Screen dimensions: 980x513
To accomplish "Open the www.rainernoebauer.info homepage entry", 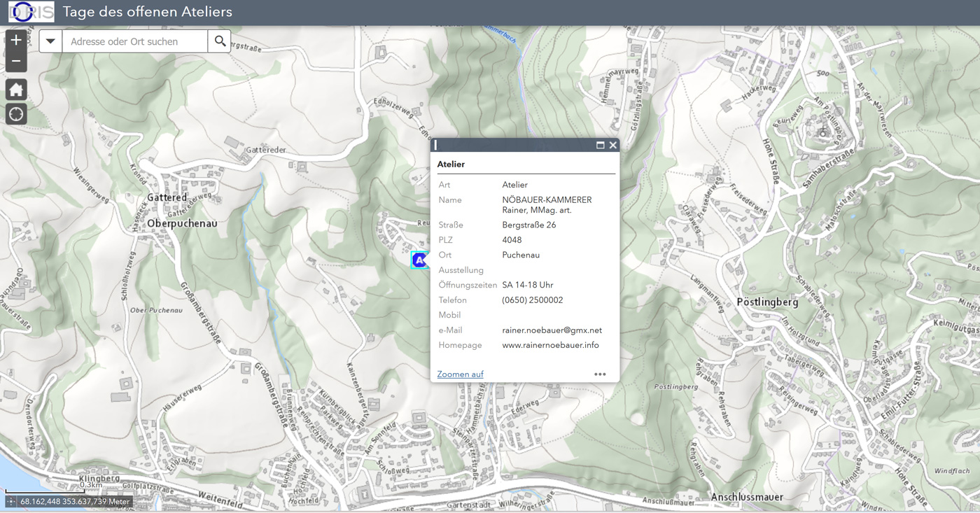I will point(550,345).
